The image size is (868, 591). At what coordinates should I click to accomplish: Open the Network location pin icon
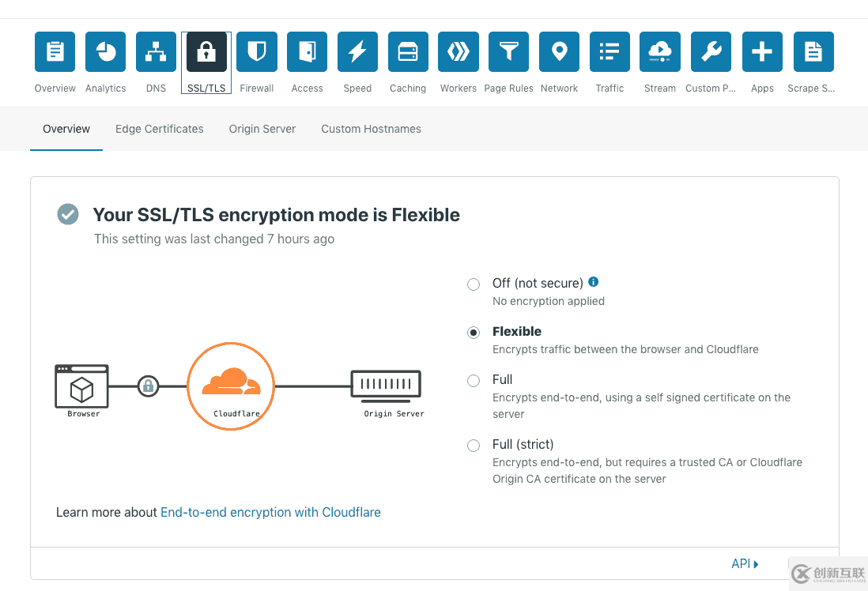click(559, 52)
